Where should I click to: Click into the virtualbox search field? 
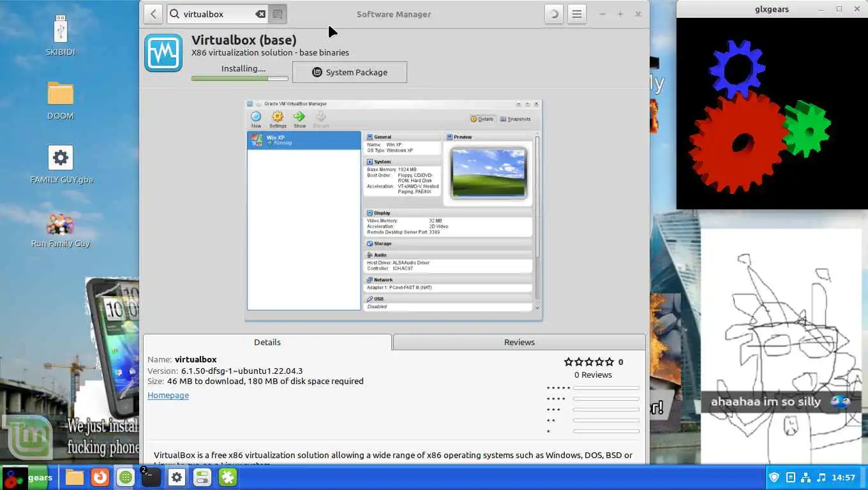coord(218,14)
